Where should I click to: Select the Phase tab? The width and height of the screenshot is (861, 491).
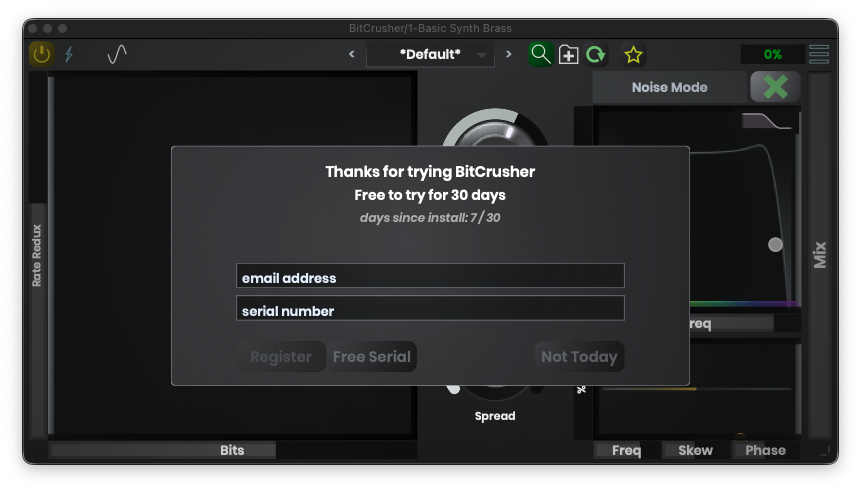[x=765, y=450]
